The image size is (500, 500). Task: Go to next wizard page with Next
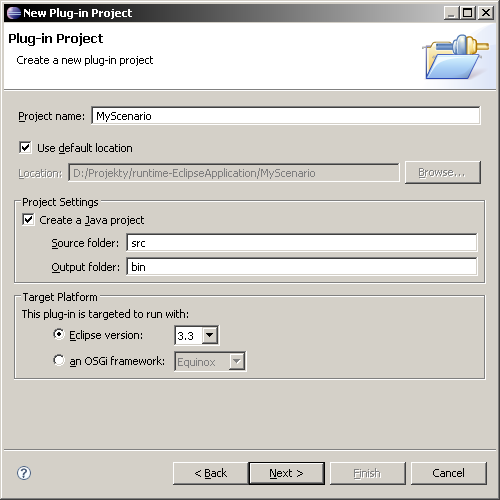(287, 473)
